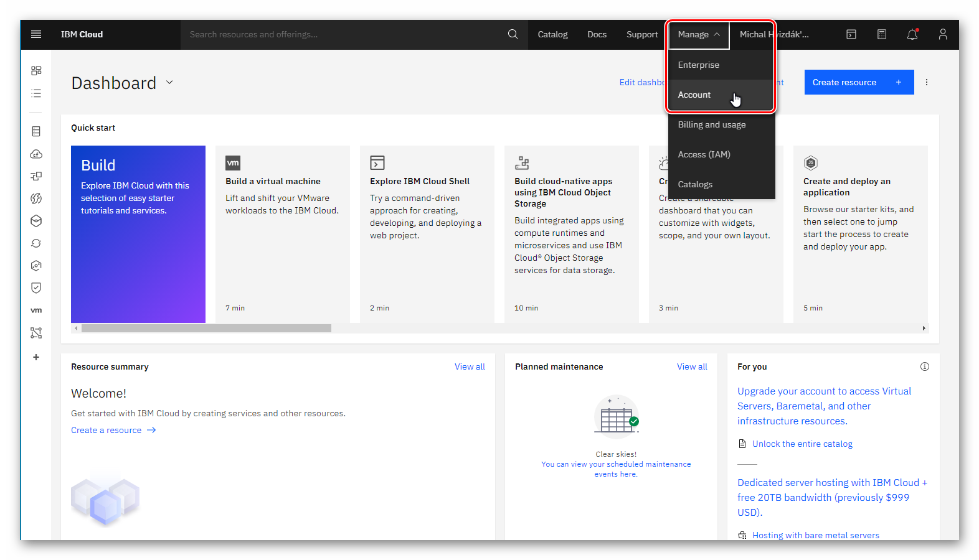Select Account from the Manage menu
The height and width of the screenshot is (560, 979).
point(694,95)
